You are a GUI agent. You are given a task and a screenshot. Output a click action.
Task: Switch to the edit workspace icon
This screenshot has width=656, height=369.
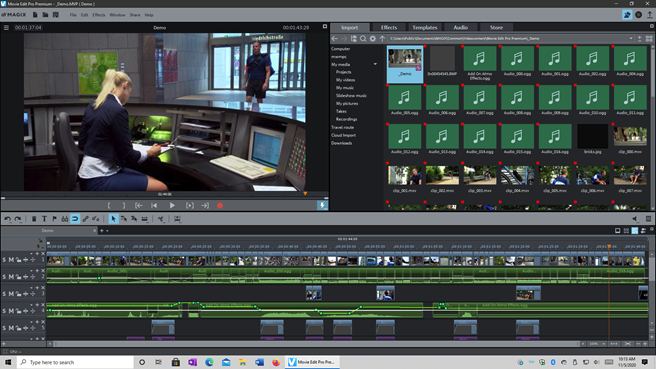tap(627, 15)
